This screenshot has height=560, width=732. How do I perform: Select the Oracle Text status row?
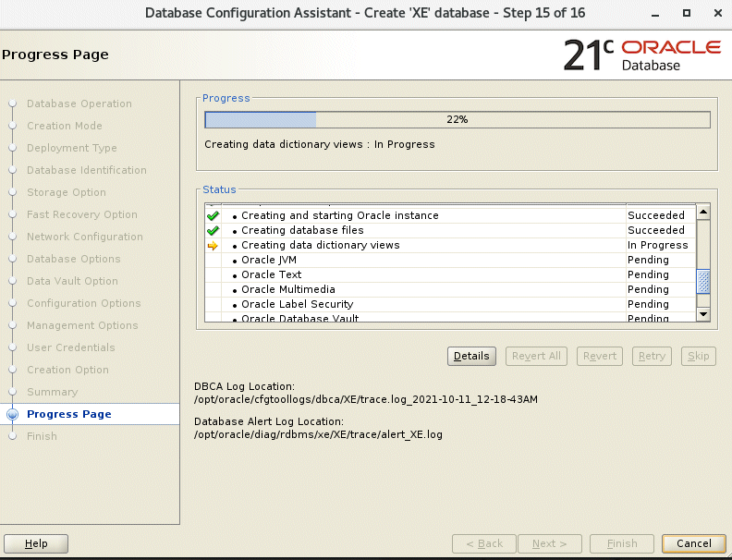450,274
